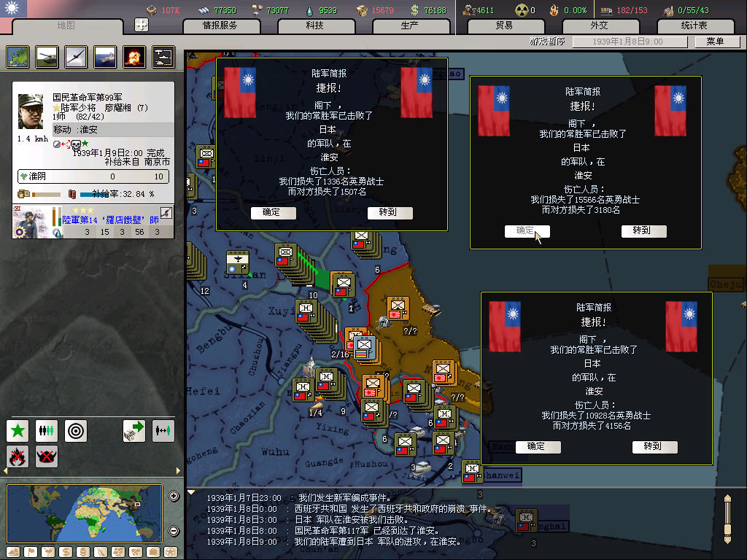Click the green star order button
This screenshot has height=560, width=747.
[18, 431]
